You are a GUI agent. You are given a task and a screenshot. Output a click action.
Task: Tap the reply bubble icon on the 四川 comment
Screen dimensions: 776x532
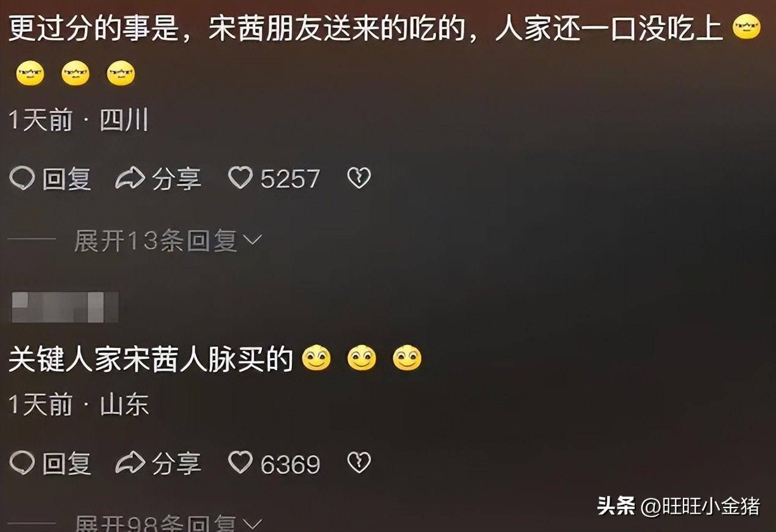[22, 179]
